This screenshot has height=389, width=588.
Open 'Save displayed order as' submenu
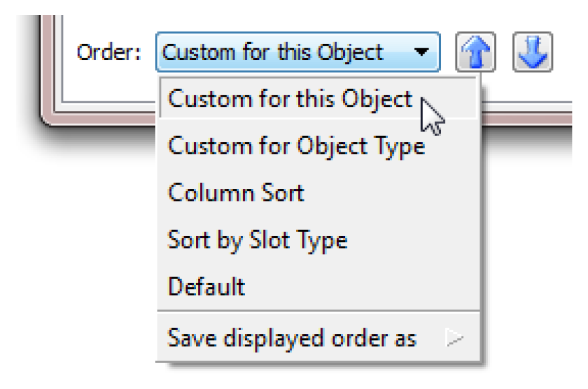pyautogui.click(x=292, y=339)
